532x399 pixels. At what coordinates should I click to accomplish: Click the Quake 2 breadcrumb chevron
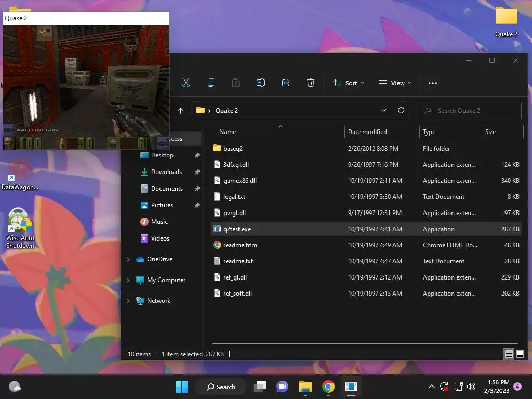click(209, 111)
